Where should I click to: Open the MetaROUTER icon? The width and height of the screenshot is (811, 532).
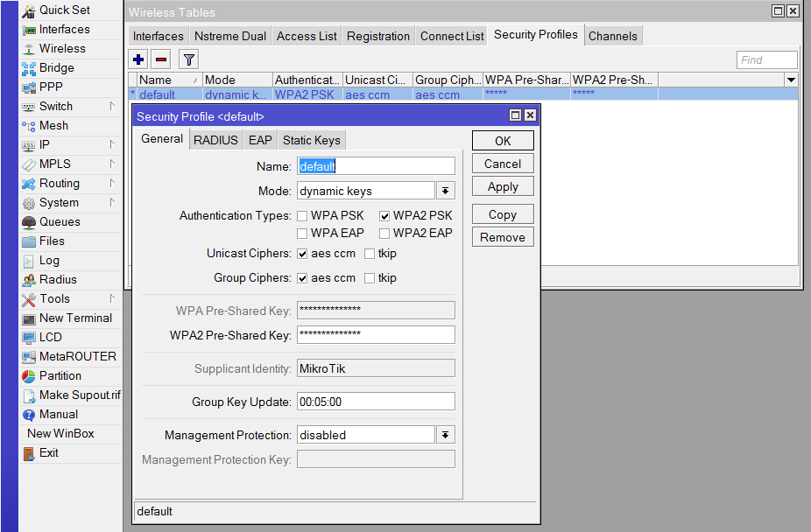click(x=29, y=357)
